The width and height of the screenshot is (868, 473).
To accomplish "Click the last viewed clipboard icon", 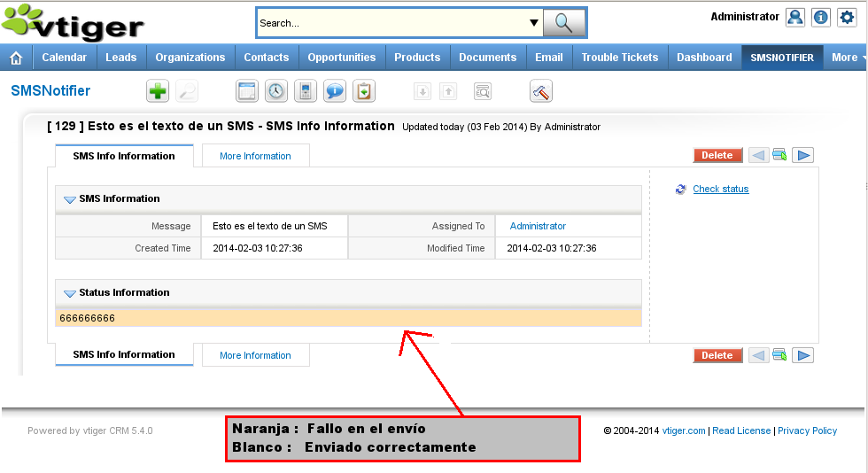I will 364,90.
